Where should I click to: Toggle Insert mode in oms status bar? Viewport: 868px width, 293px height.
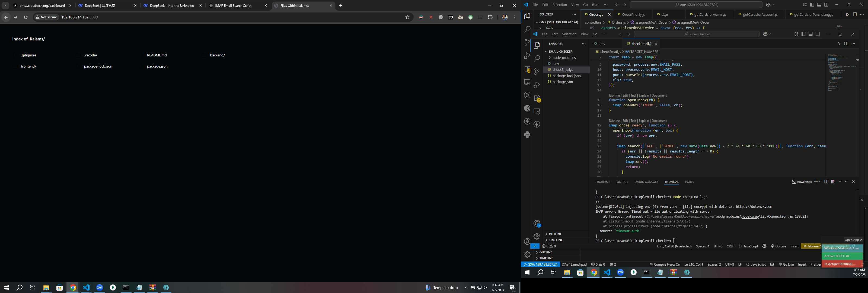tap(802, 264)
